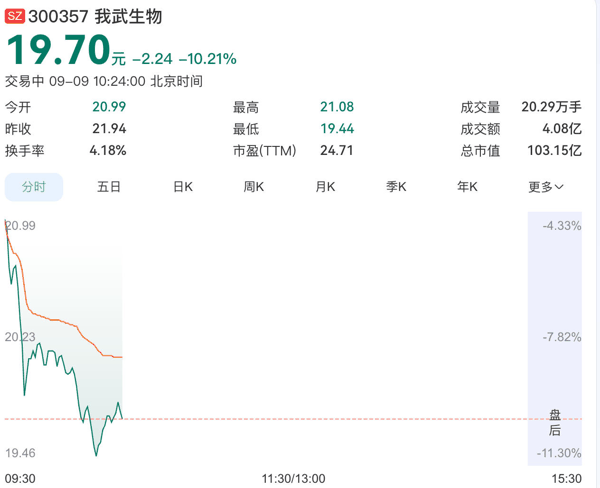
Task: Open the 季K quarterly chart tab
Action: click(396, 187)
